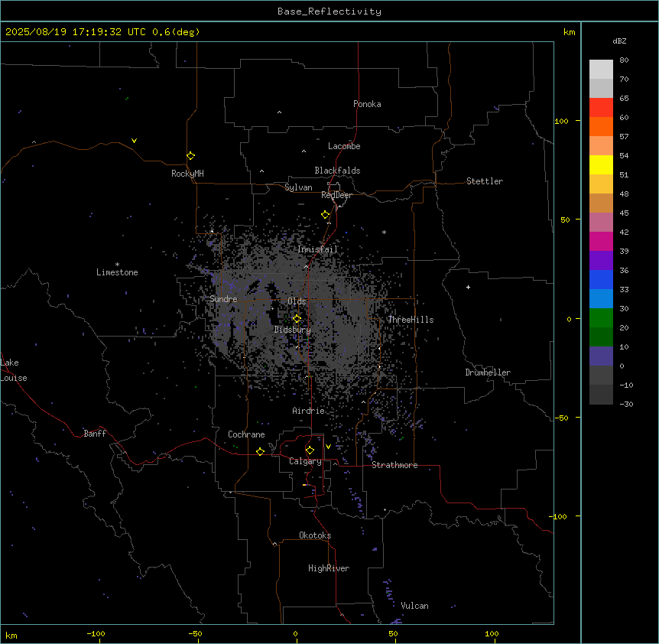Viewport: 659px width, 644px height.
Task: Select the white plus marker north of Drumheller
Action: point(468,287)
